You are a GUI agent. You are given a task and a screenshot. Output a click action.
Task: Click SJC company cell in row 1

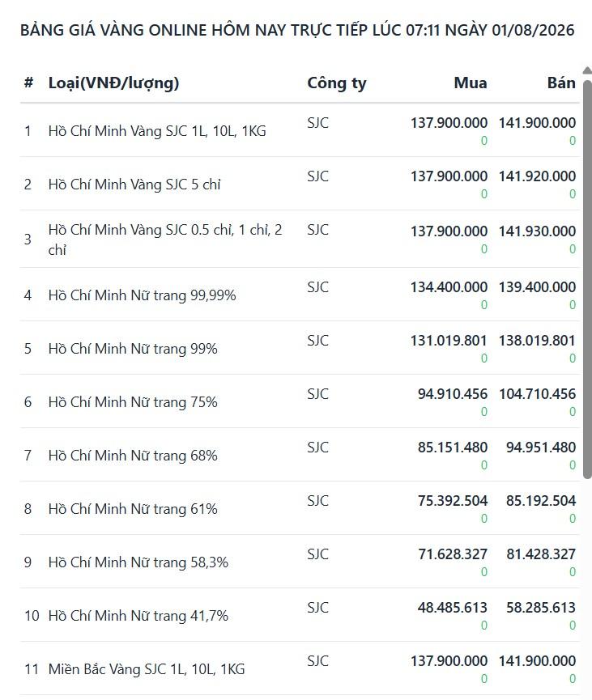point(317,123)
